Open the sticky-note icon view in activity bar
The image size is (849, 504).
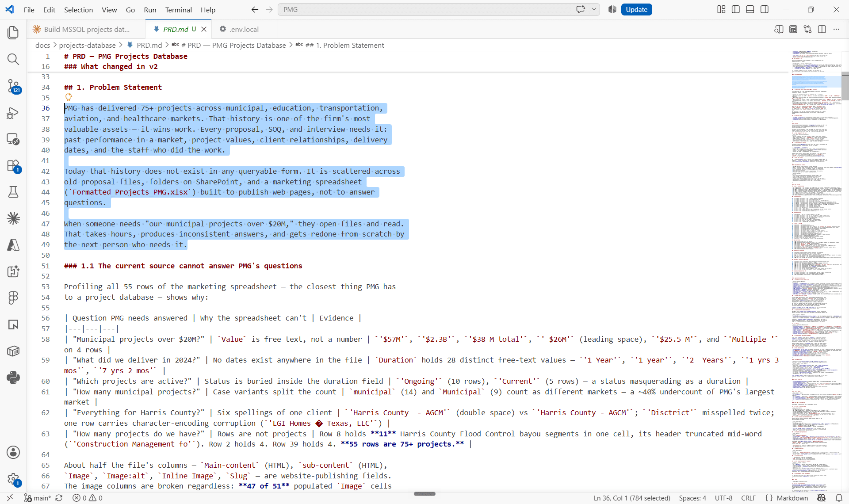(x=13, y=325)
